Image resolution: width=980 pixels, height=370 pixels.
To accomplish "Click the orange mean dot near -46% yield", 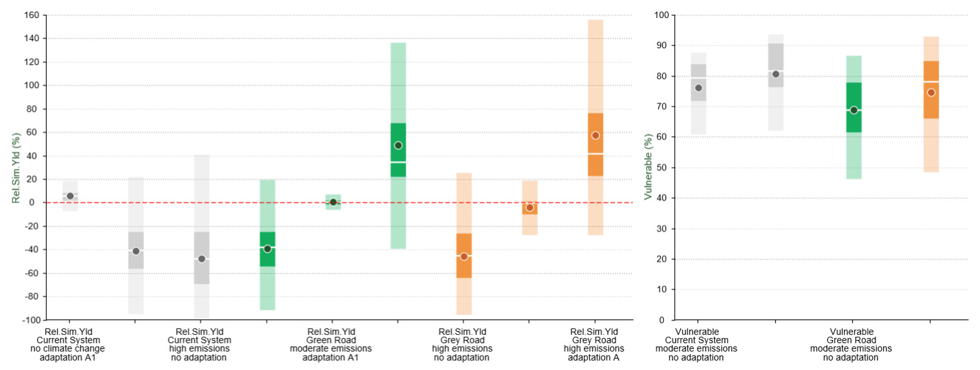I will coord(464,256).
